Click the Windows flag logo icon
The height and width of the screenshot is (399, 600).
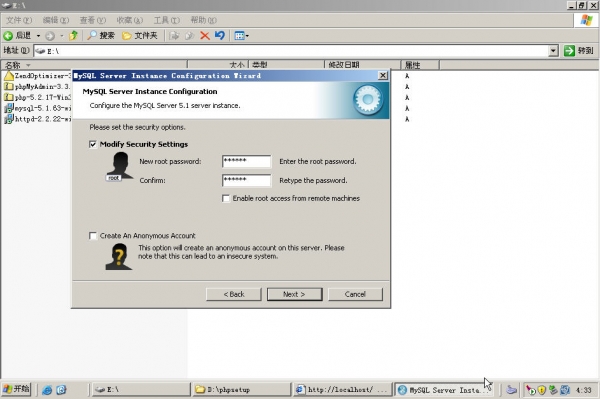click(586, 20)
